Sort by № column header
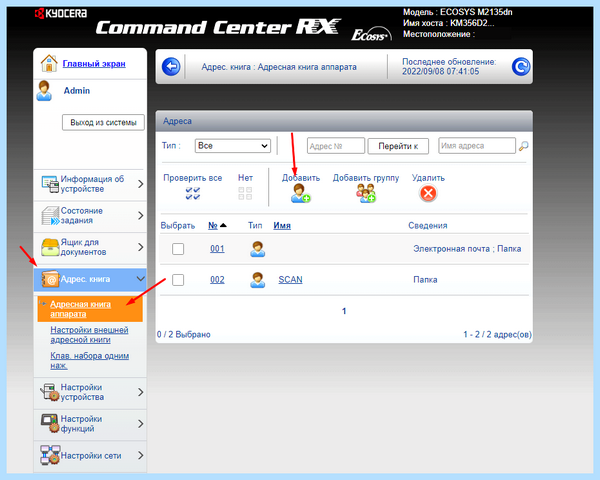The image size is (600, 480). (213, 225)
